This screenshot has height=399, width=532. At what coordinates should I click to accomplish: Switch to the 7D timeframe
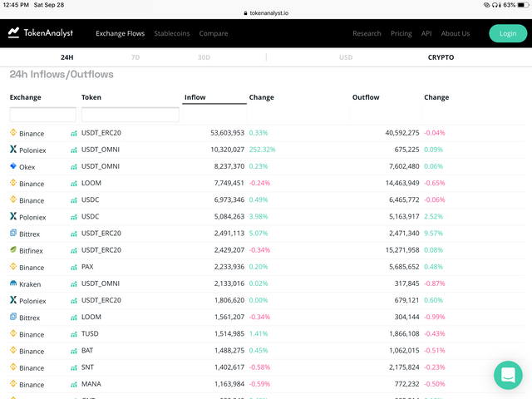tap(135, 57)
